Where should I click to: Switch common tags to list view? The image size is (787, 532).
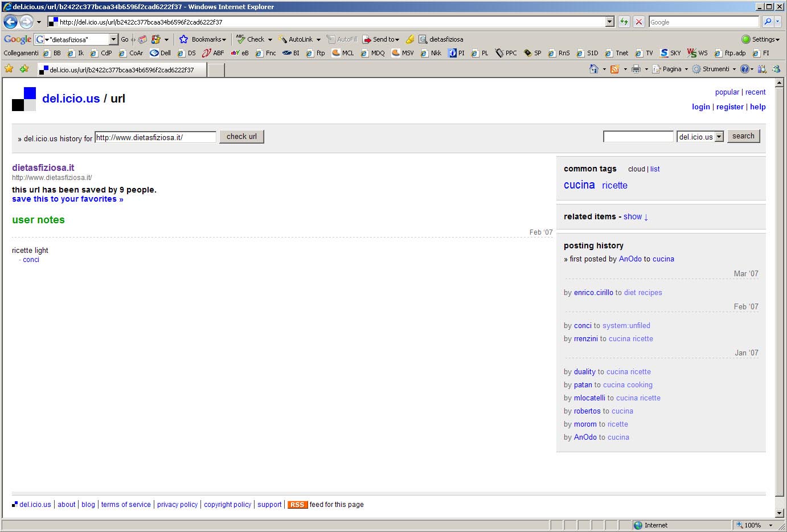(x=655, y=169)
